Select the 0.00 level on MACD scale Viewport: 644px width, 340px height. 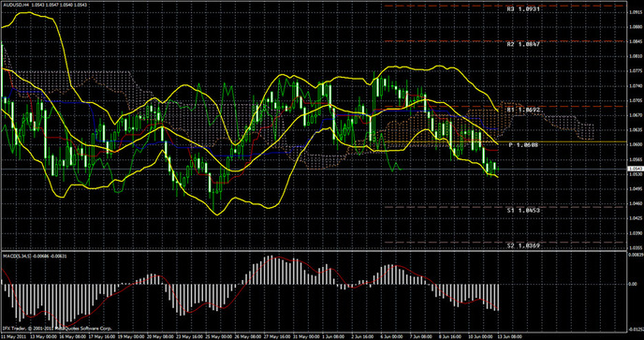click(x=633, y=284)
